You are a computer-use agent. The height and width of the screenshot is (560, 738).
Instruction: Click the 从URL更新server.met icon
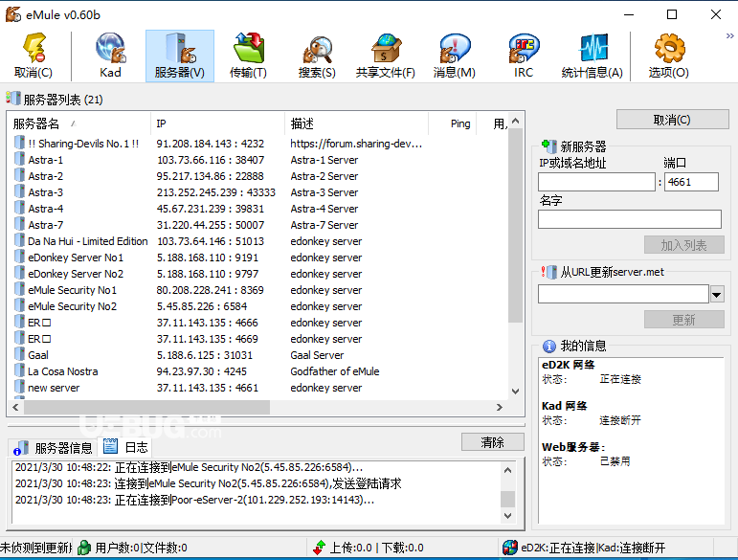pyautogui.click(x=548, y=272)
